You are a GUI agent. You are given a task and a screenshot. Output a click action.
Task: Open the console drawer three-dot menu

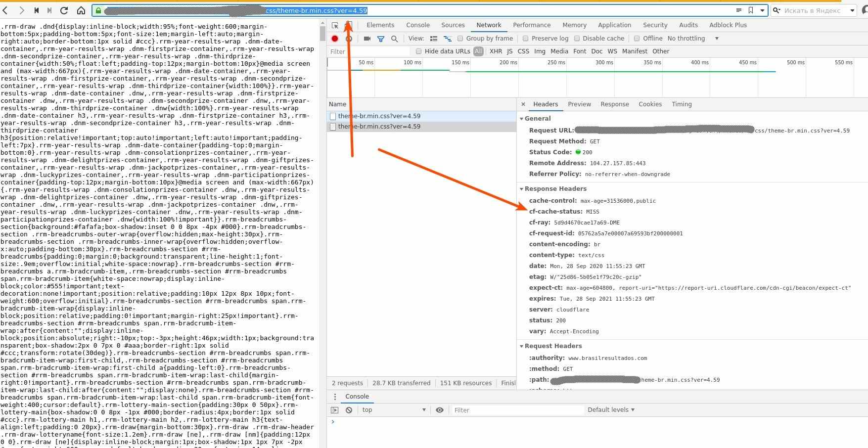click(335, 397)
